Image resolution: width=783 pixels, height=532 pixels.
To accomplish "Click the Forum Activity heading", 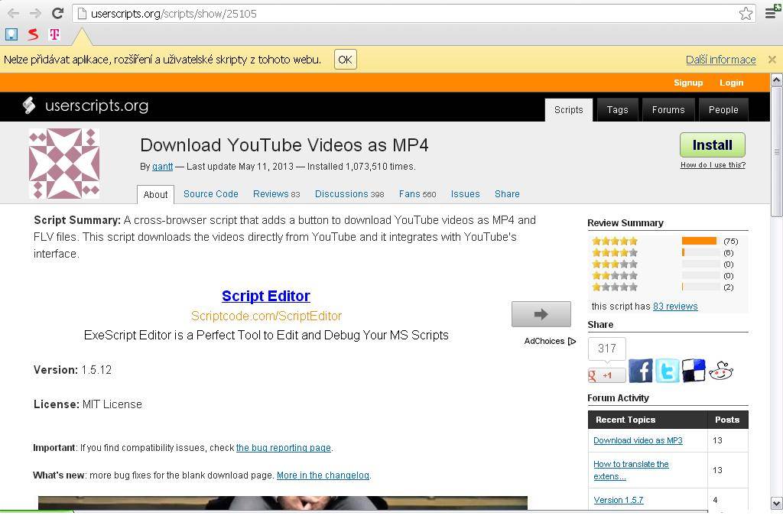I will point(618,397).
